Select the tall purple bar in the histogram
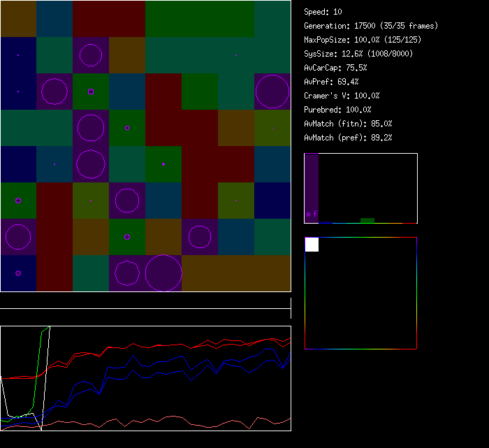The image size is (489, 448). click(312, 187)
